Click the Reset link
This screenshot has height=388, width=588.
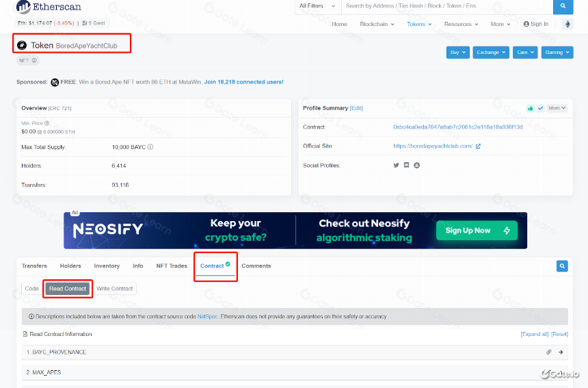(x=560, y=335)
